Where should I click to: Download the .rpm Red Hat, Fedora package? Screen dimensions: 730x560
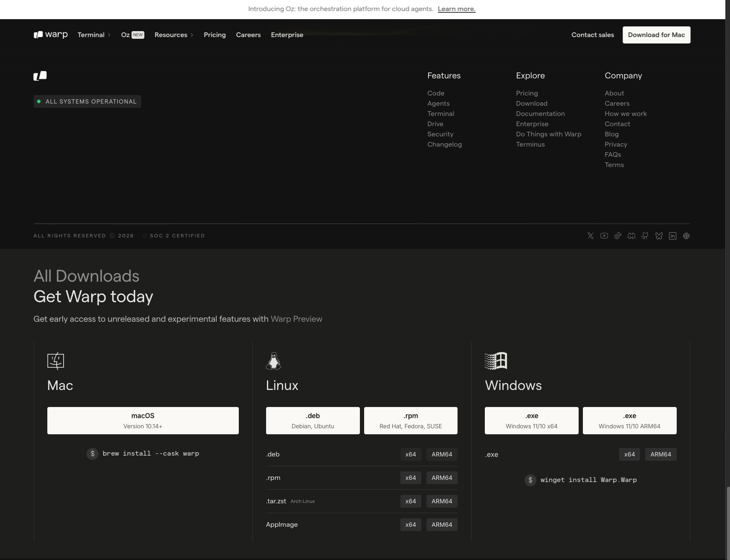point(411,421)
